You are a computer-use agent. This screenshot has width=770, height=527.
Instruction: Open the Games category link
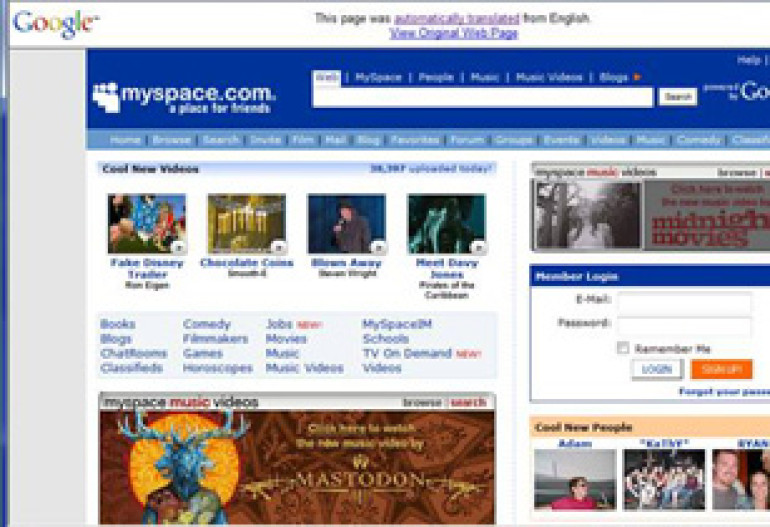[203, 353]
